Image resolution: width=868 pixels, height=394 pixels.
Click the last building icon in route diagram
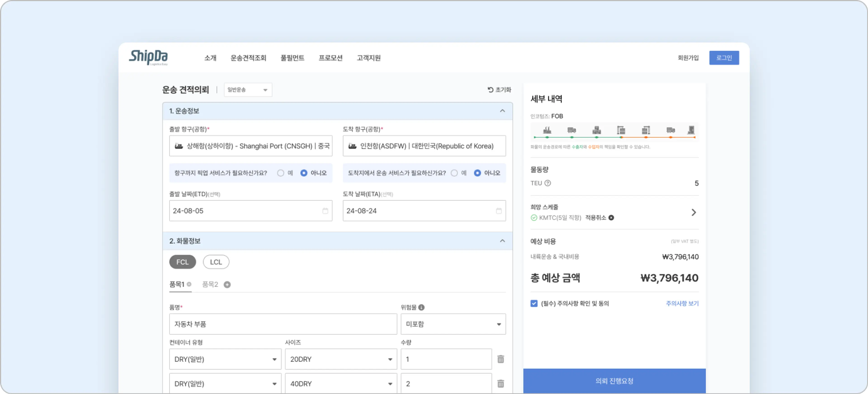[691, 130]
